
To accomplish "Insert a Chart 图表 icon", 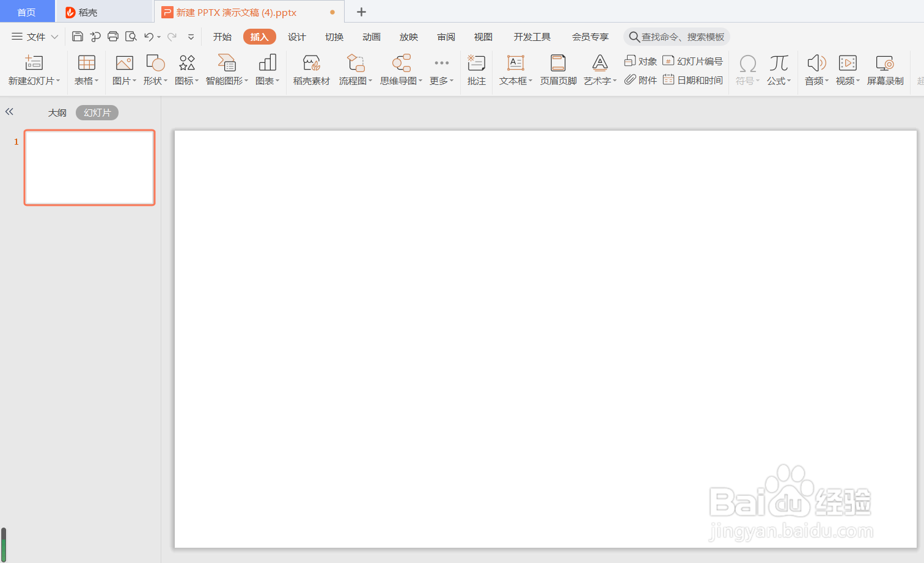I will [x=268, y=63].
